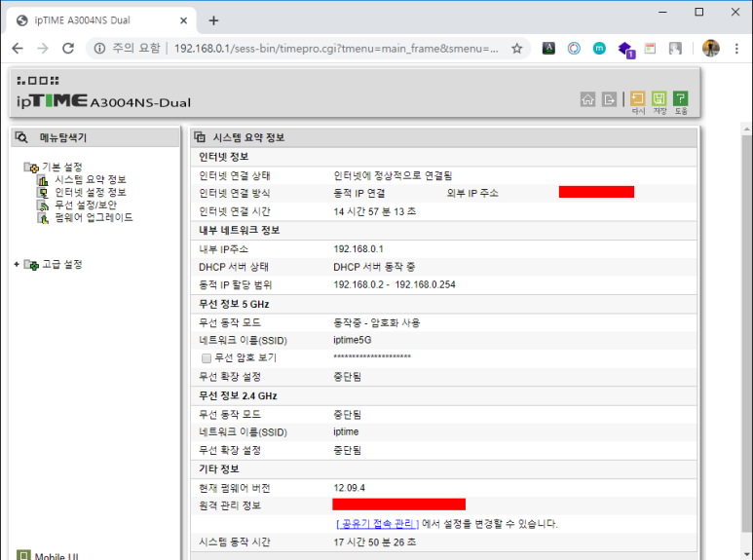The image size is (753, 560).
Task: Open the 도움 help icon
Action: click(681, 99)
